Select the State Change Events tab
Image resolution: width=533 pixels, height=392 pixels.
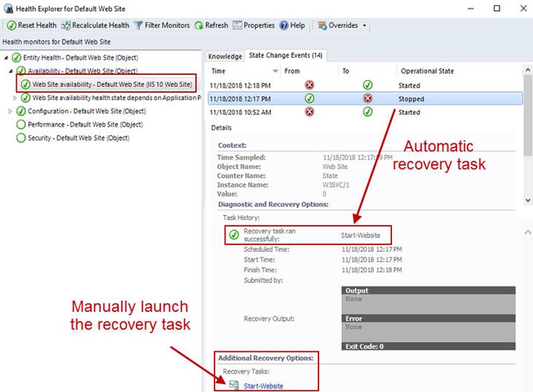[x=286, y=56]
